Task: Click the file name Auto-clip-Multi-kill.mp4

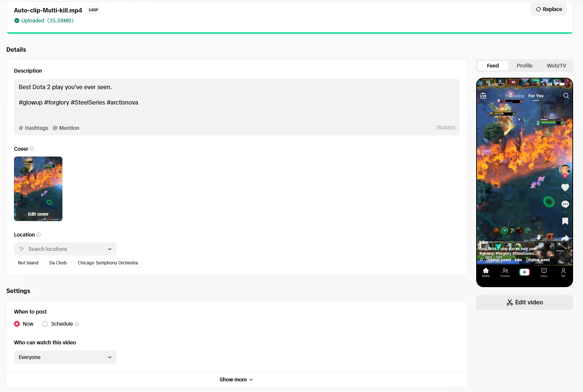Action: click(48, 10)
